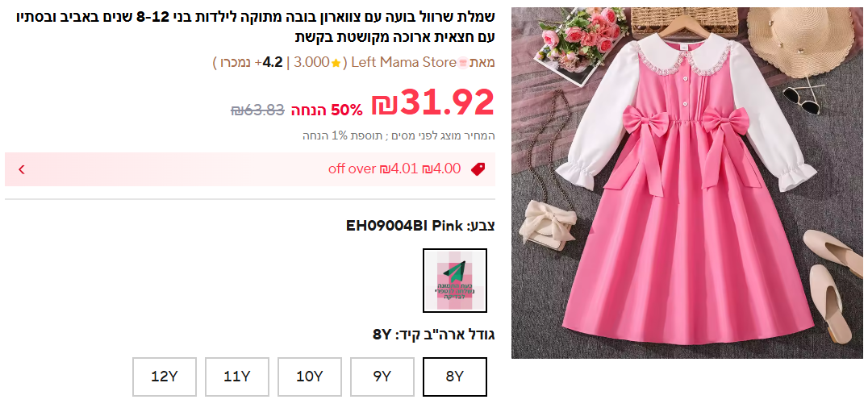Click the pre-tax price note below the price
This screenshot has height=412, width=868.
coord(399,135)
